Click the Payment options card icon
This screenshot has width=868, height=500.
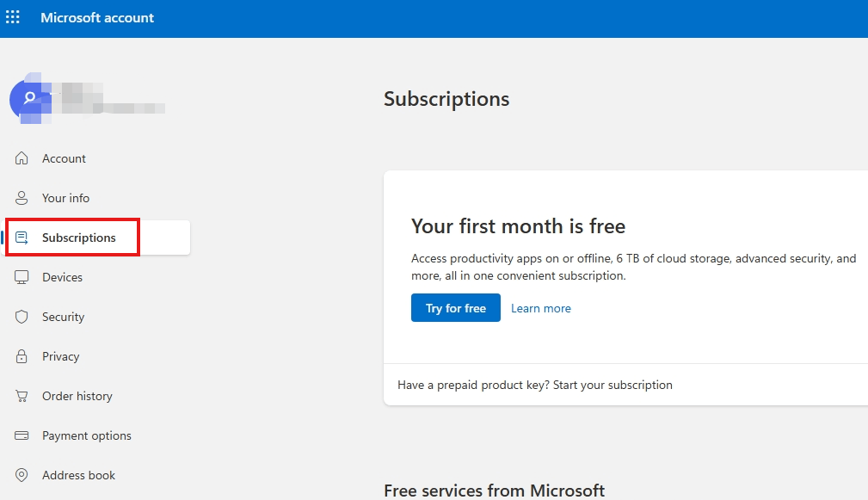click(x=22, y=435)
